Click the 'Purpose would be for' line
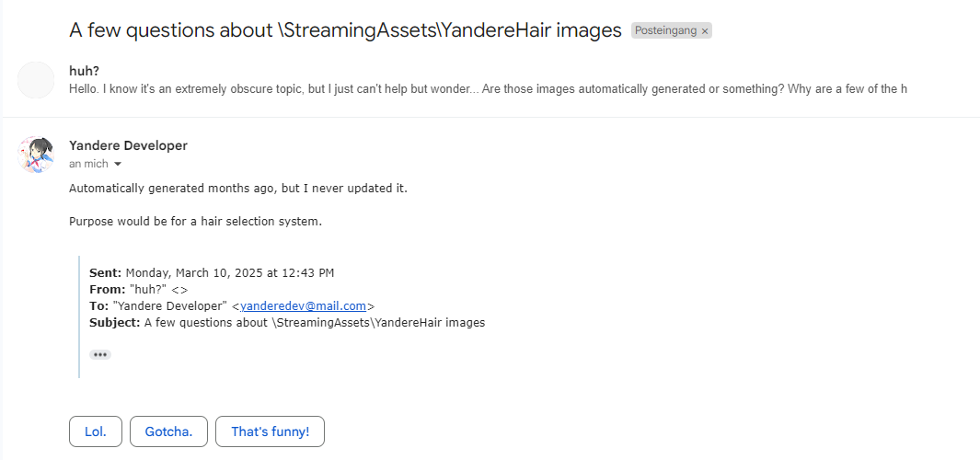The width and height of the screenshot is (980, 460). pyautogui.click(x=195, y=222)
